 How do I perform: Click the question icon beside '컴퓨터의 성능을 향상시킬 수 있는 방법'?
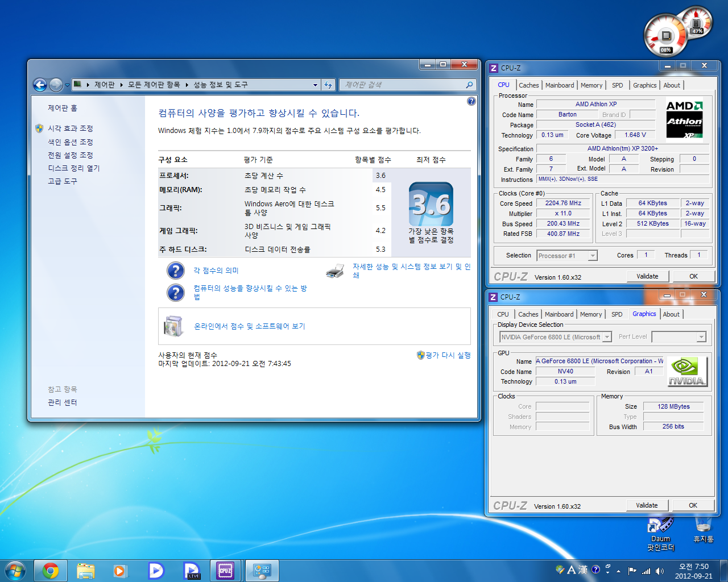pos(176,293)
